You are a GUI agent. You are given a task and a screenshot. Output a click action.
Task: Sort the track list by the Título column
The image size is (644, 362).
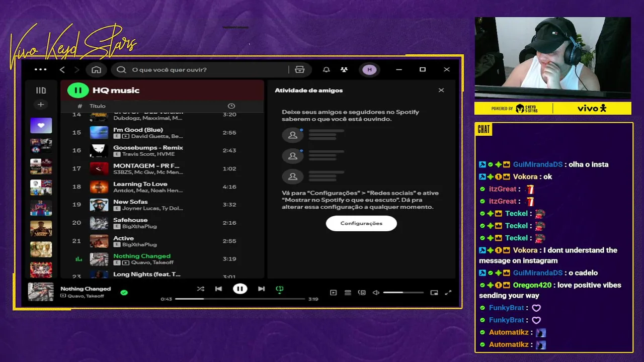(x=98, y=106)
